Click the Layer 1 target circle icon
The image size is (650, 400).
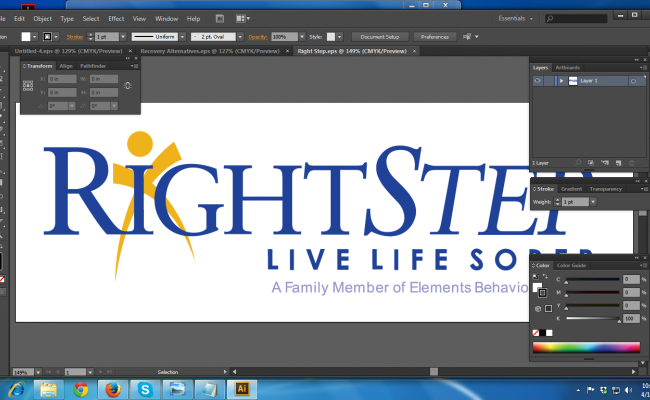tap(633, 81)
